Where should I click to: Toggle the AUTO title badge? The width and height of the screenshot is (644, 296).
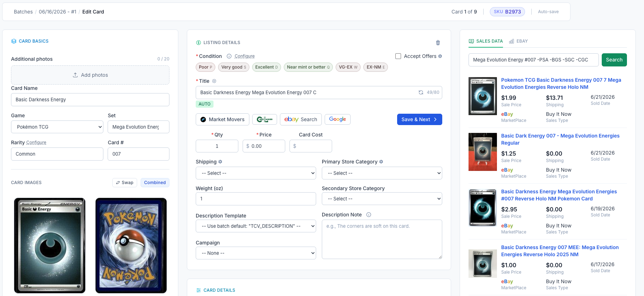pos(205,104)
